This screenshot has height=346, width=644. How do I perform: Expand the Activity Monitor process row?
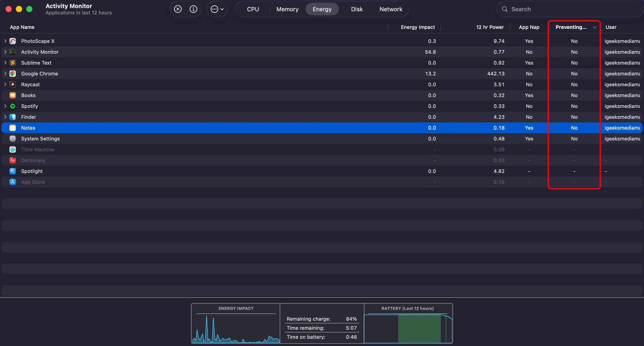[5, 52]
